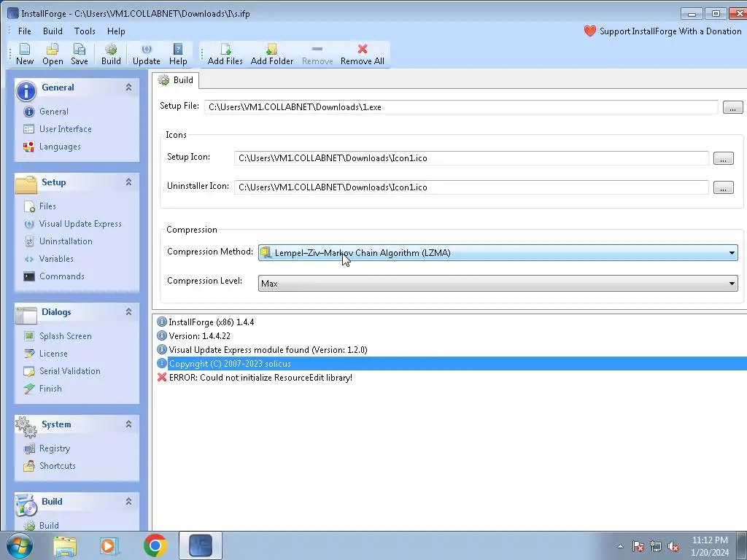Click the taskbar clock showing 11:12 PM
The height and width of the screenshot is (560, 747).
(710, 546)
